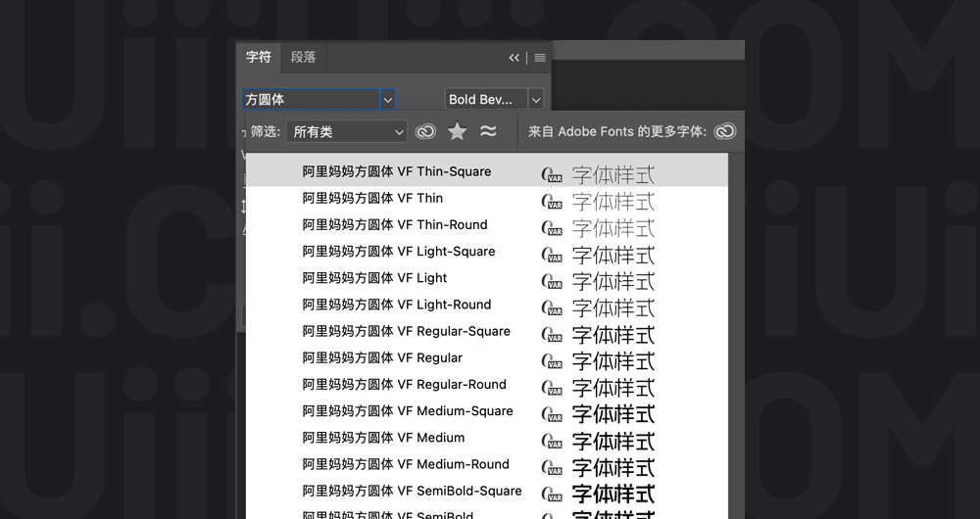
Task: Select 阿里妈妈方圆体 VF Regular font
Action: pos(487,359)
